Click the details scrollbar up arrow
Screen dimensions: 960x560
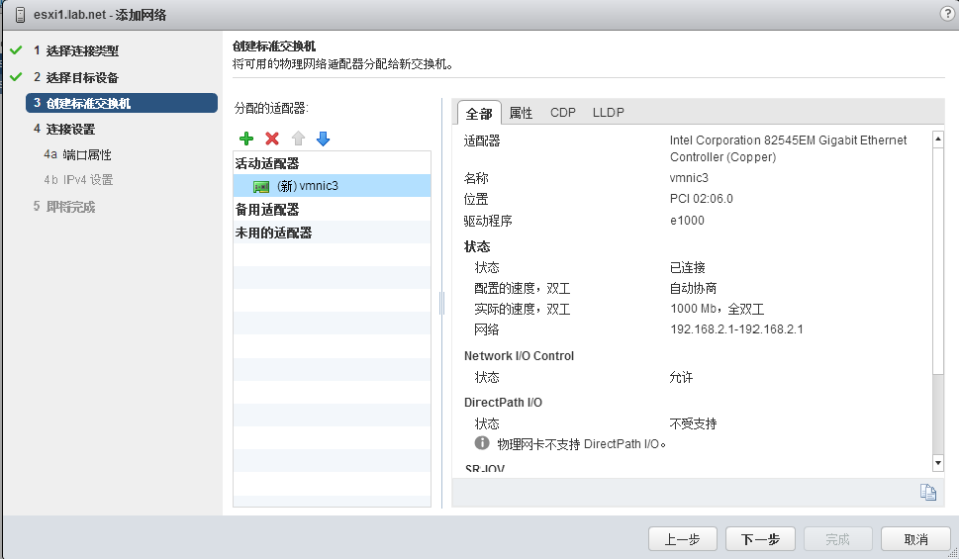coord(938,139)
